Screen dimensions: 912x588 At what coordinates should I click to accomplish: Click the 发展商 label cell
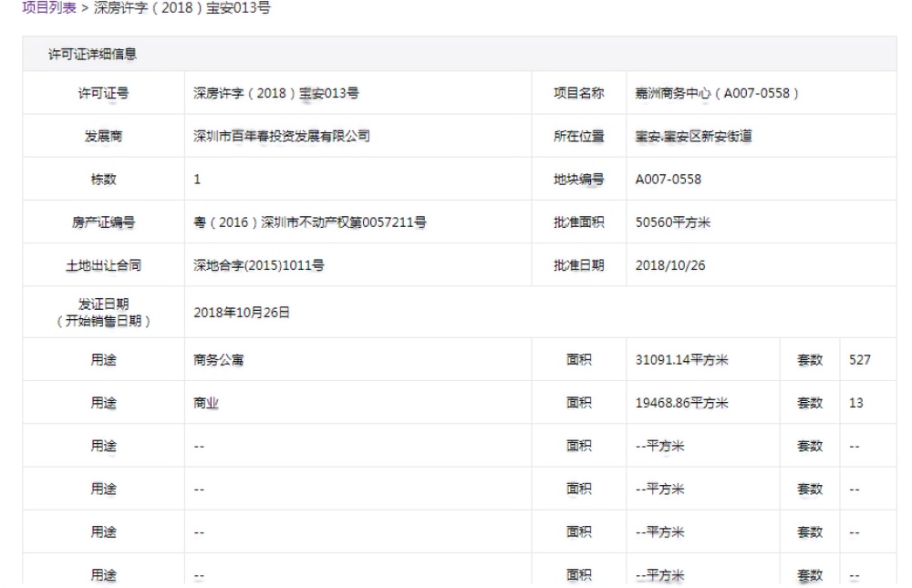104,136
